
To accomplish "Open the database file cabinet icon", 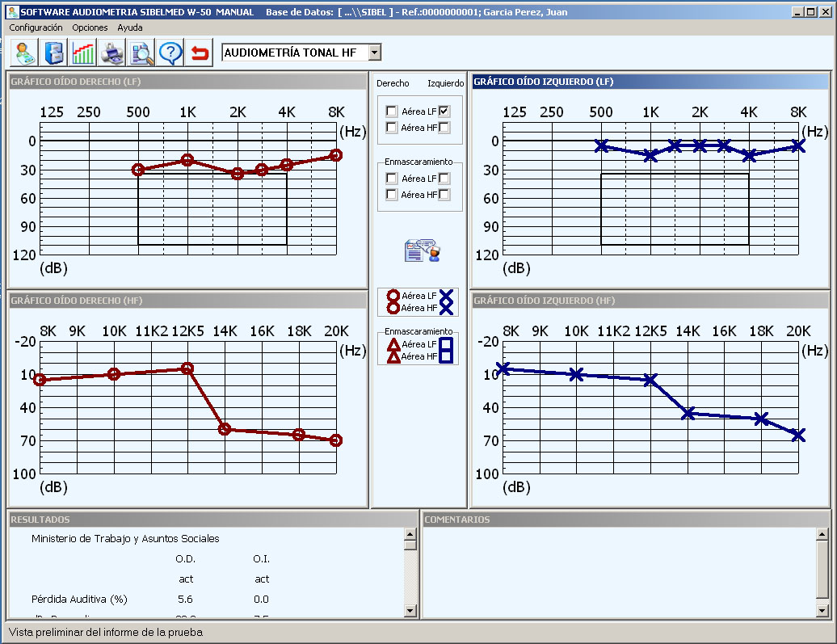I will pyautogui.click(x=53, y=53).
